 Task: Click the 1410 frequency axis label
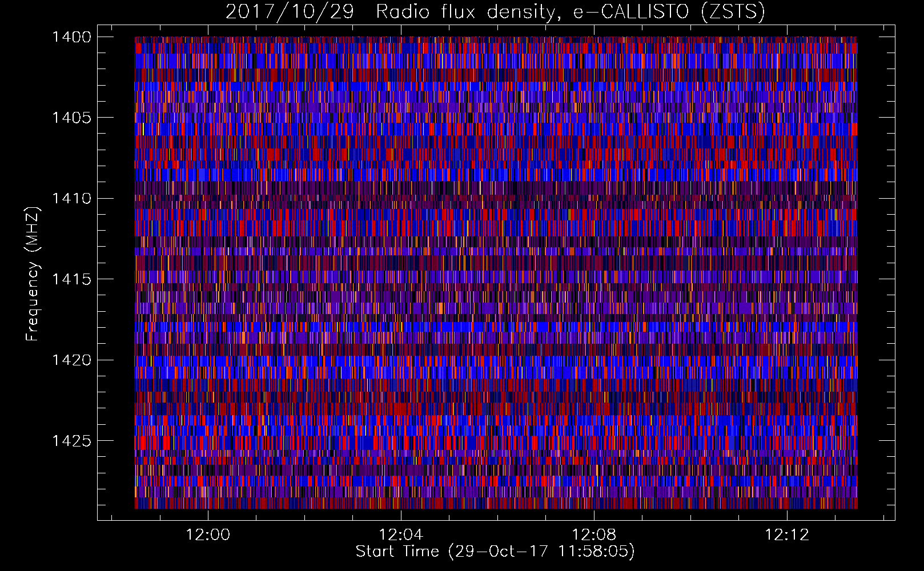(x=71, y=198)
